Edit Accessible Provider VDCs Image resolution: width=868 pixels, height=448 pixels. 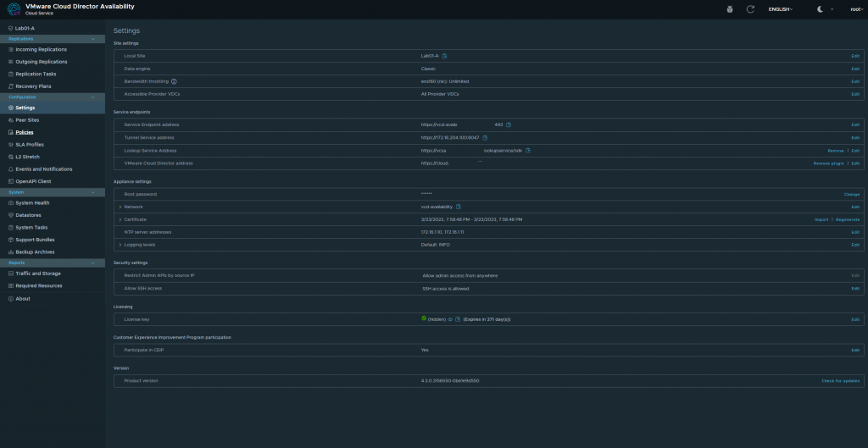(x=855, y=95)
